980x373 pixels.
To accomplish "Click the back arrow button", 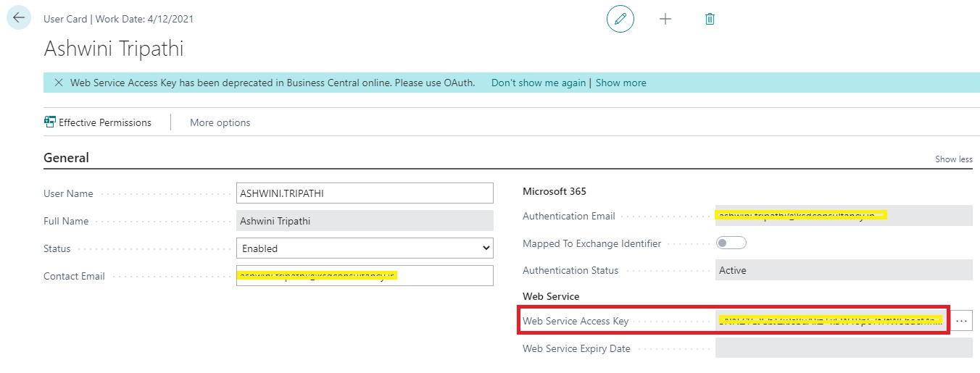I will coord(19,18).
